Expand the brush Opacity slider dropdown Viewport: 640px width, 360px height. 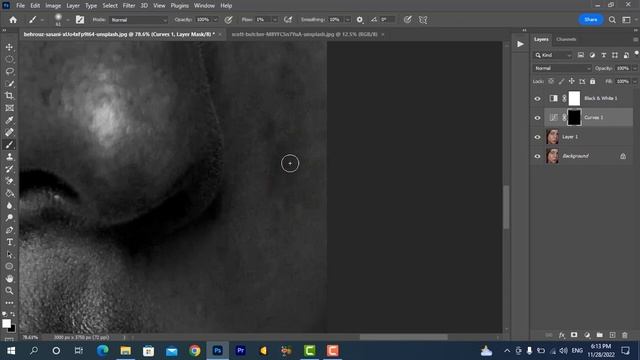(x=216, y=20)
